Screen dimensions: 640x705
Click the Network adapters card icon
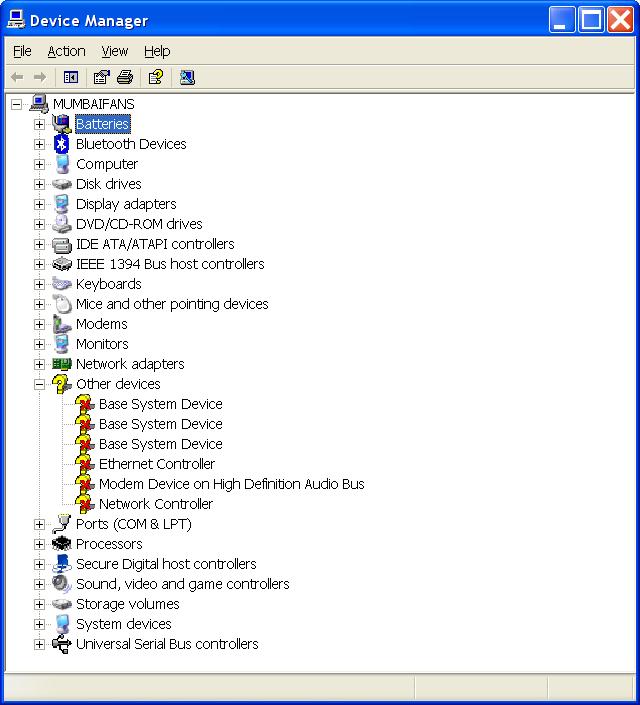click(62, 364)
